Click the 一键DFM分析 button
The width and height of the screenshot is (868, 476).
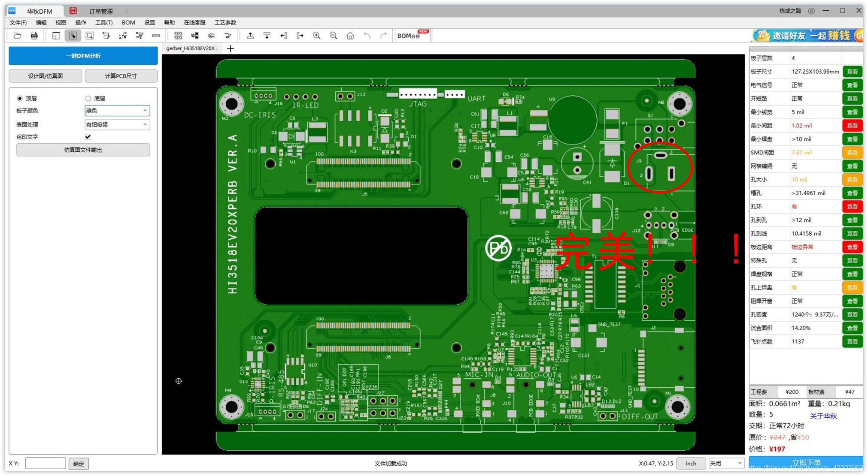point(83,56)
